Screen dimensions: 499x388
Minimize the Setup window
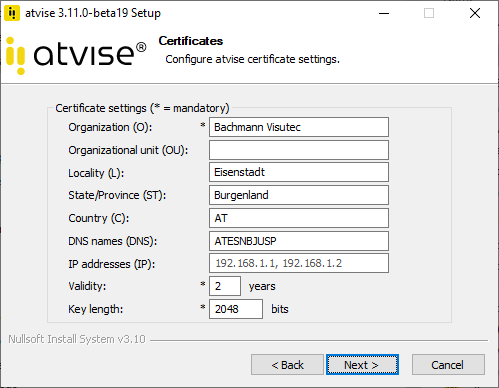coord(384,13)
